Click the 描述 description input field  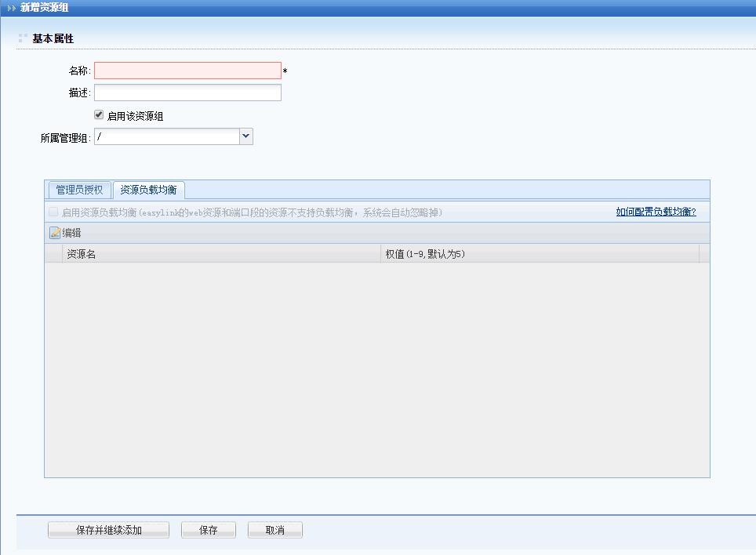coord(187,92)
